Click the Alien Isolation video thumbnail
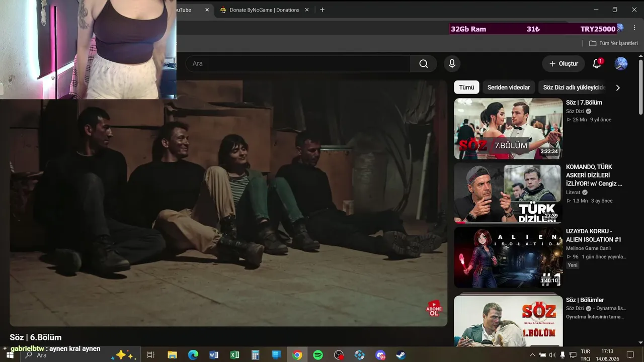The height and width of the screenshot is (362, 644). pyautogui.click(x=508, y=257)
